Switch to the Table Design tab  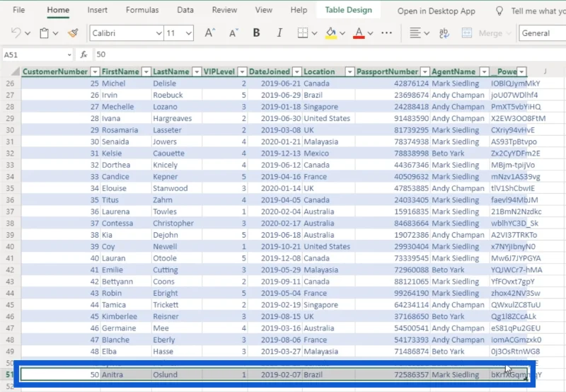(x=348, y=10)
